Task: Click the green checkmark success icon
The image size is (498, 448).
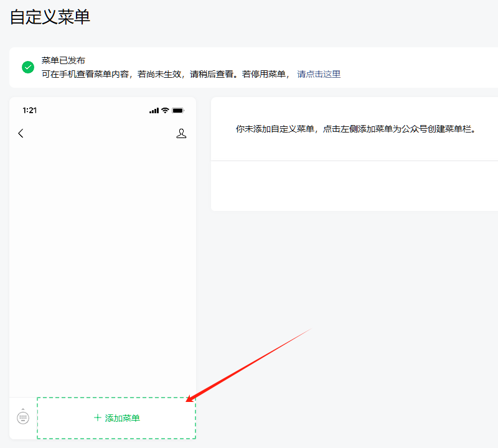Action: [28, 67]
